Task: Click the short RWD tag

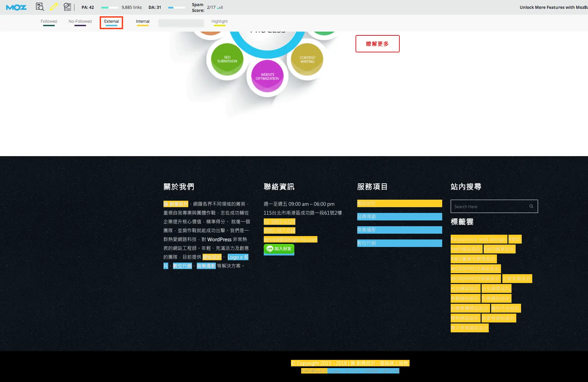Action: click(515, 239)
